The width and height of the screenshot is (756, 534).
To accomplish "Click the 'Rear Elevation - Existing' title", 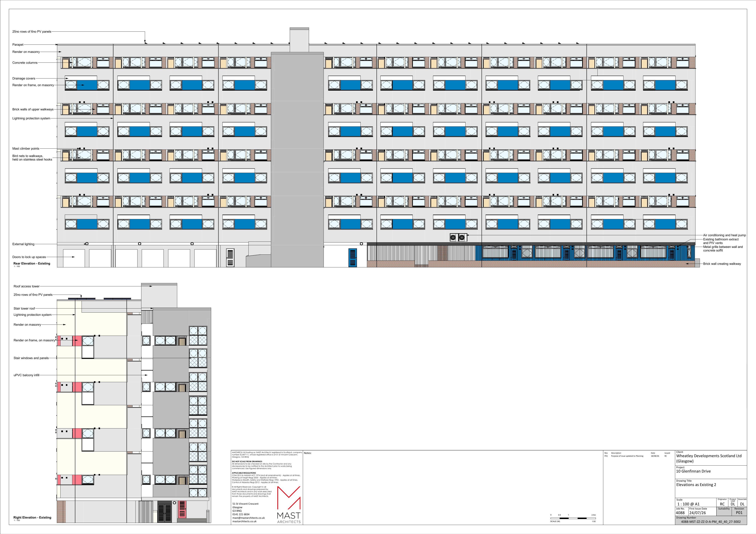I will pyautogui.click(x=32, y=263).
